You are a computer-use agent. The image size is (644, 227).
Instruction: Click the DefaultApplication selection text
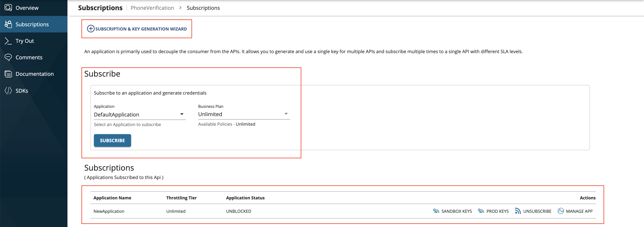point(117,115)
